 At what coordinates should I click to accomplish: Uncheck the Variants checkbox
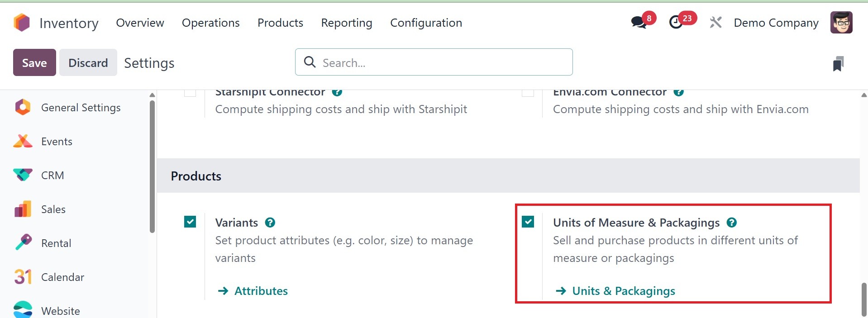(190, 222)
